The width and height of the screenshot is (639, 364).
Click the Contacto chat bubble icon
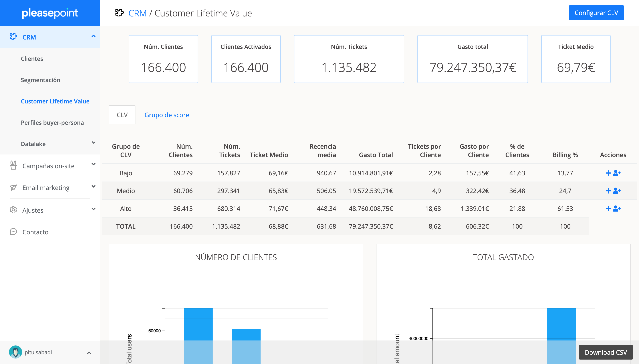[x=13, y=232]
